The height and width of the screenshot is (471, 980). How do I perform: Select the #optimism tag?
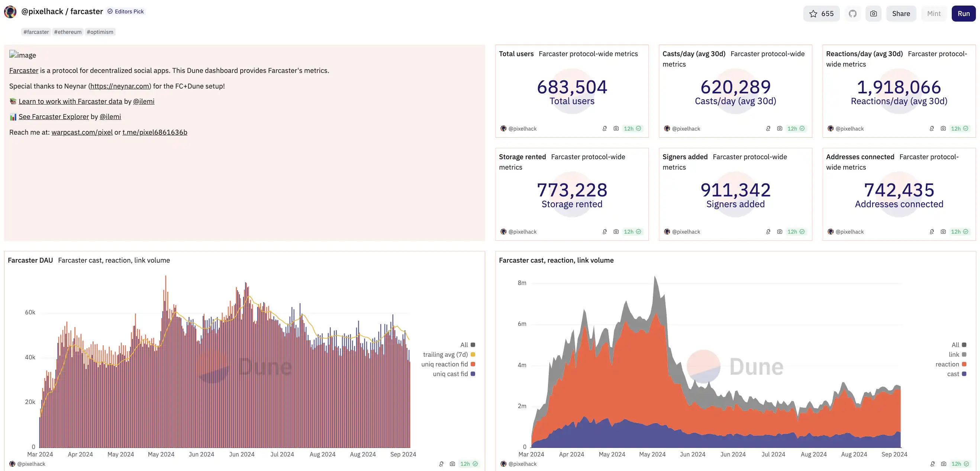100,32
